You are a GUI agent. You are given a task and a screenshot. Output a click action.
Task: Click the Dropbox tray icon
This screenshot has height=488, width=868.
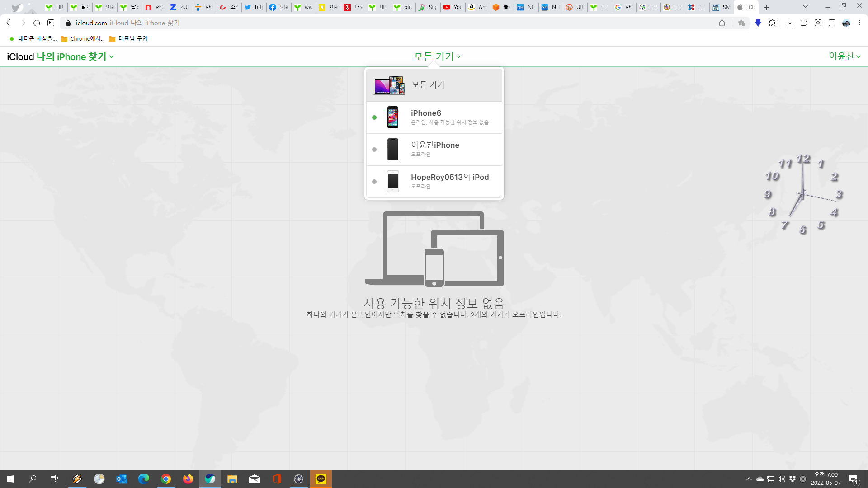tap(793, 479)
